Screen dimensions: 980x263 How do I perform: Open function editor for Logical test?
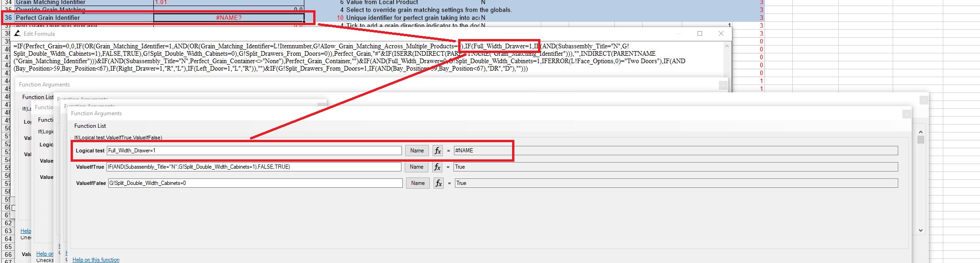coord(438,151)
